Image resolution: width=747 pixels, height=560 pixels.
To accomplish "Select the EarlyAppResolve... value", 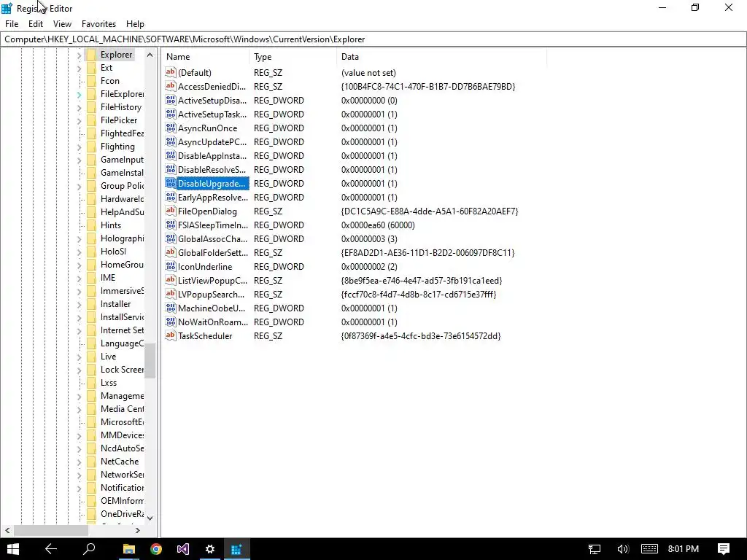I will tap(213, 197).
